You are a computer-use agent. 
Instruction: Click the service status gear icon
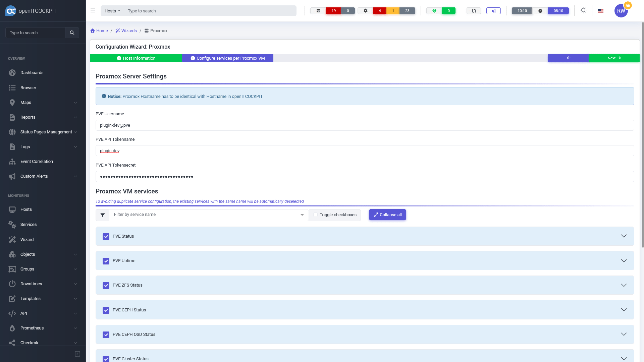(365, 11)
